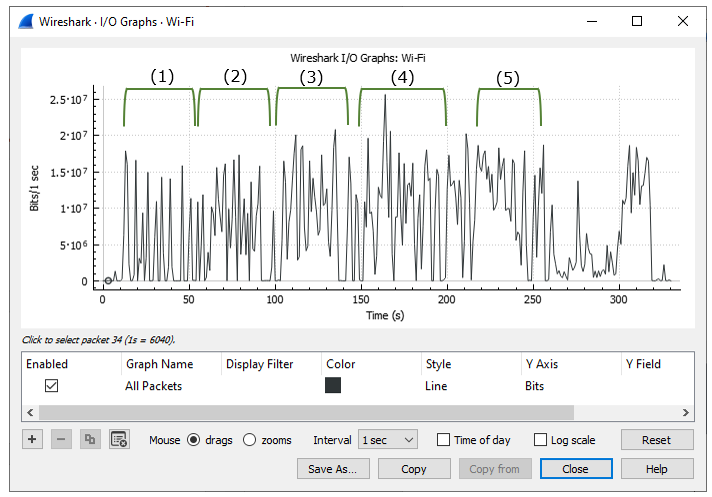Click the Reset button
The width and height of the screenshot is (712, 497).
click(657, 440)
